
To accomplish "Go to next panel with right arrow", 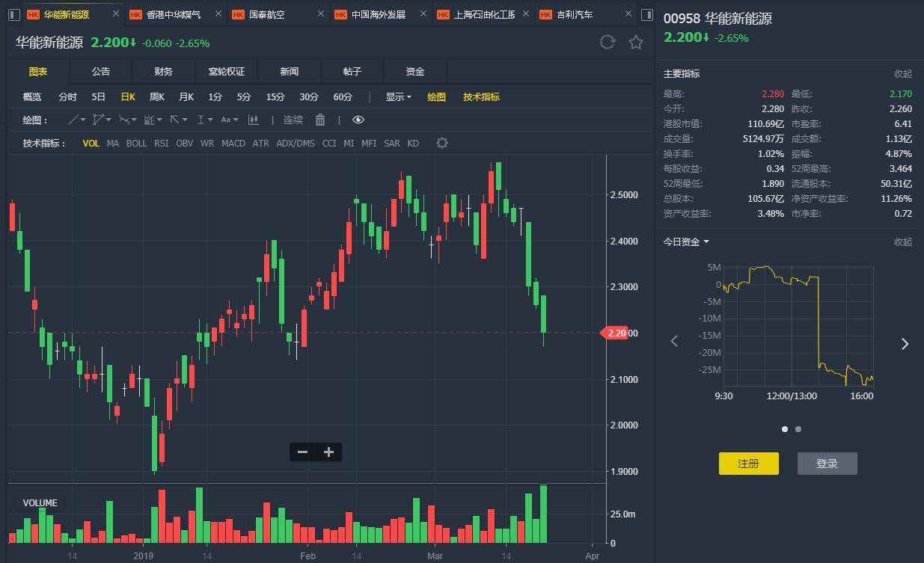I will (x=905, y=343).
